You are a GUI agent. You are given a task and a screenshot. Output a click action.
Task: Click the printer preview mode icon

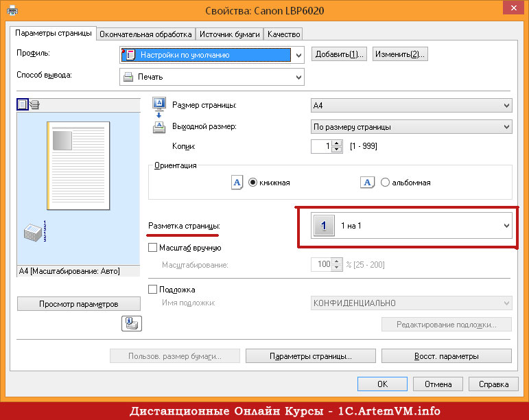34,104
